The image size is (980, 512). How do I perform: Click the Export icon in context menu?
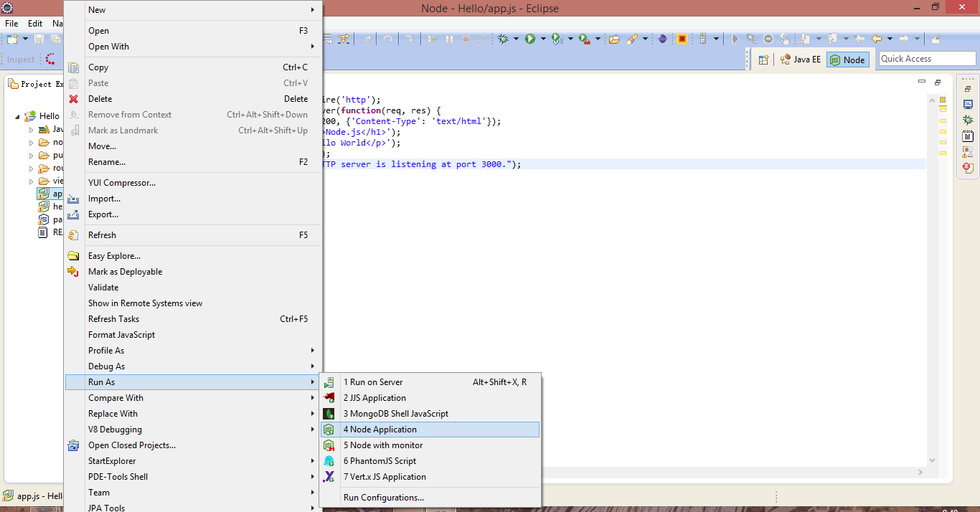[x=73, y=214]
